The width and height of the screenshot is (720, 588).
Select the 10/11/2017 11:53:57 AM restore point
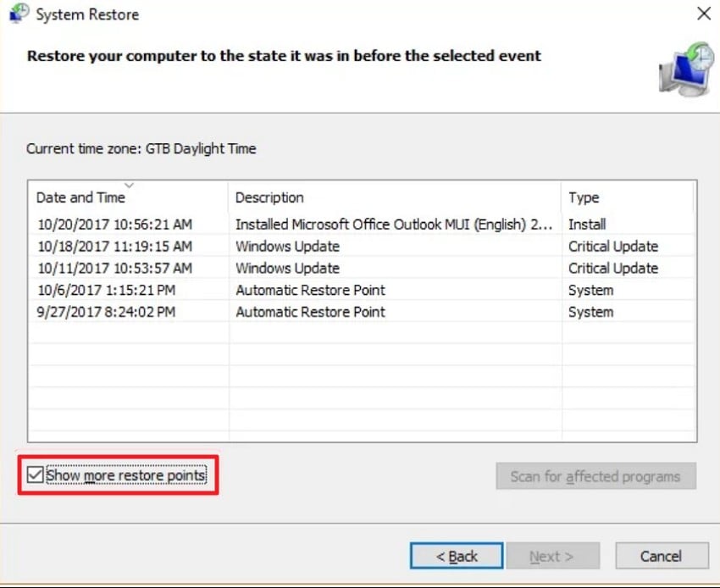point(115,269)
